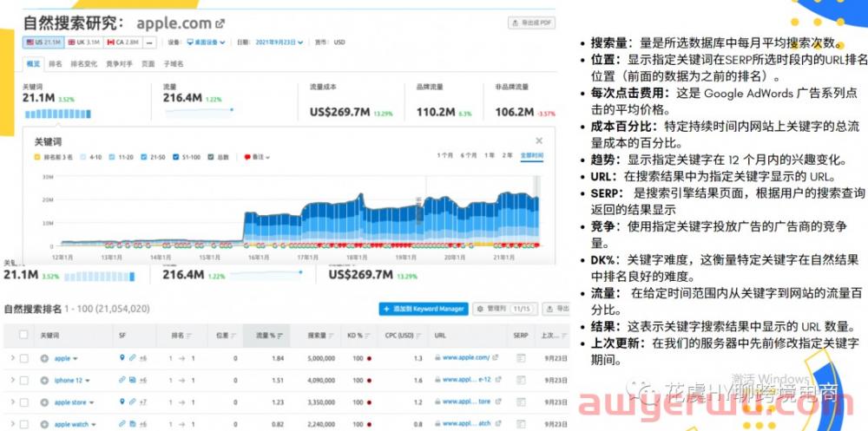Set chart range to 1年
The height and width of the screenshot is (431, 868).
point(490,155)
